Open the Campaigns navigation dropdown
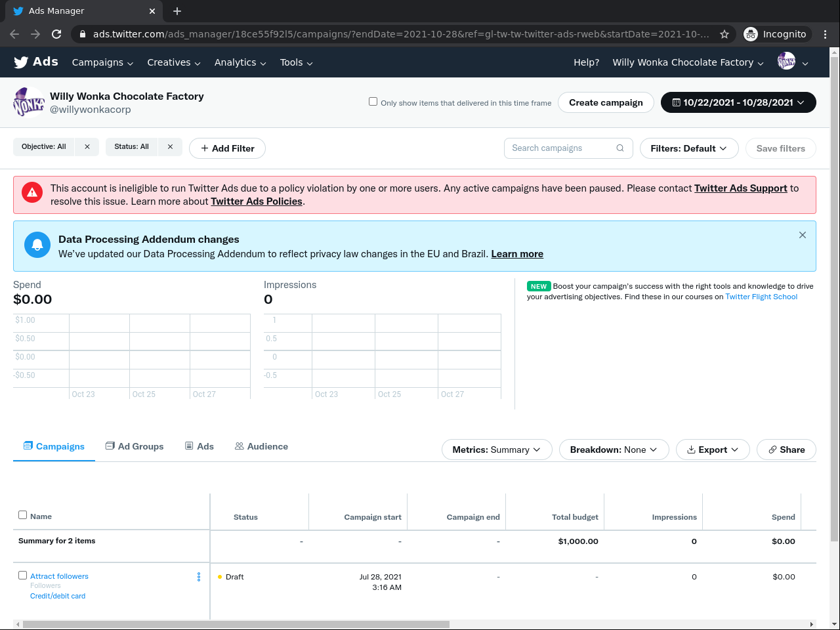 pos(103,62)
